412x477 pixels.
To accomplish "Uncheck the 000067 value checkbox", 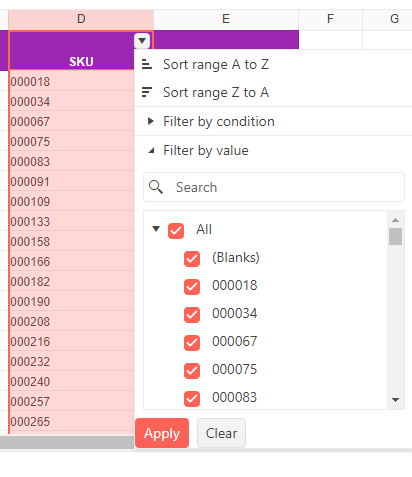I will coord(192,343).
